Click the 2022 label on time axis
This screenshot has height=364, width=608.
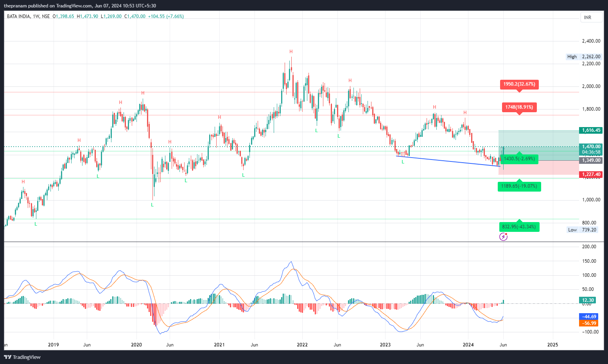click(x=302, y=345)
